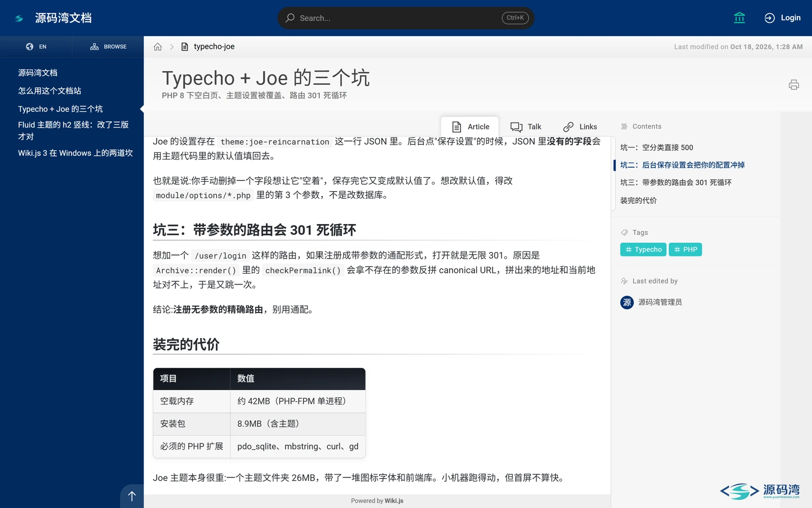The height and width of the screenshot is (508, 812).
Task: Click the 空载内存 table cell
Action: point(192,401)
